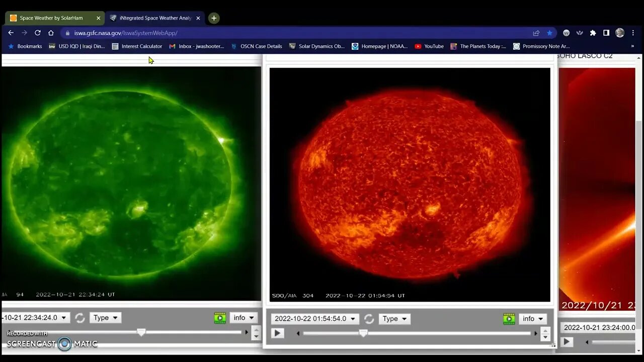
Task: Decrement the AIA 304 stepper down
Action: point(545,337)
